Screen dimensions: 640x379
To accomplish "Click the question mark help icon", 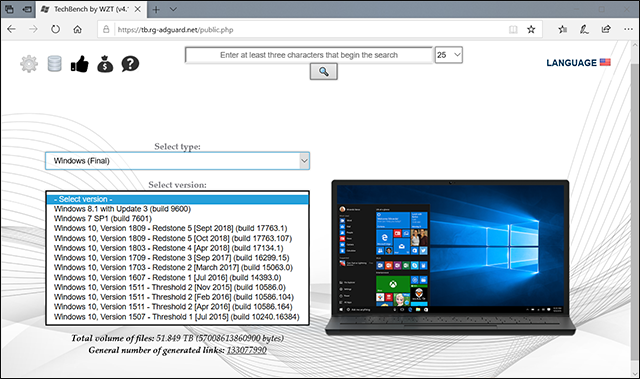I will click(130, 64).
